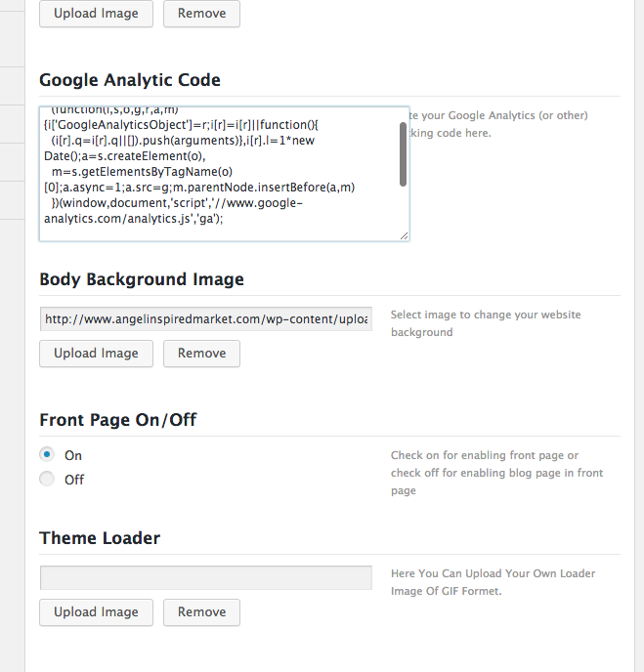The width and height of the screenshot is (644, 672).
Task: Click the textarea resize handle corner
Action: (x=404, y=235)
